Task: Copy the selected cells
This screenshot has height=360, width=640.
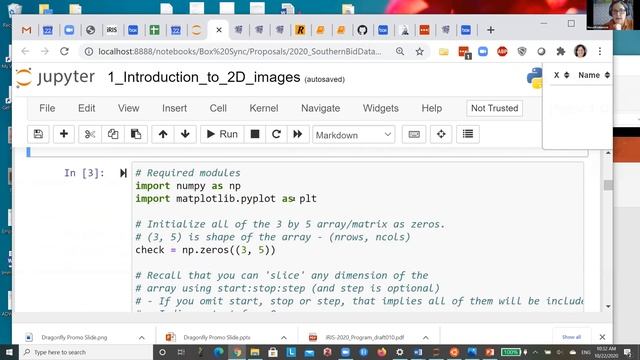Action: click(113, 134)
